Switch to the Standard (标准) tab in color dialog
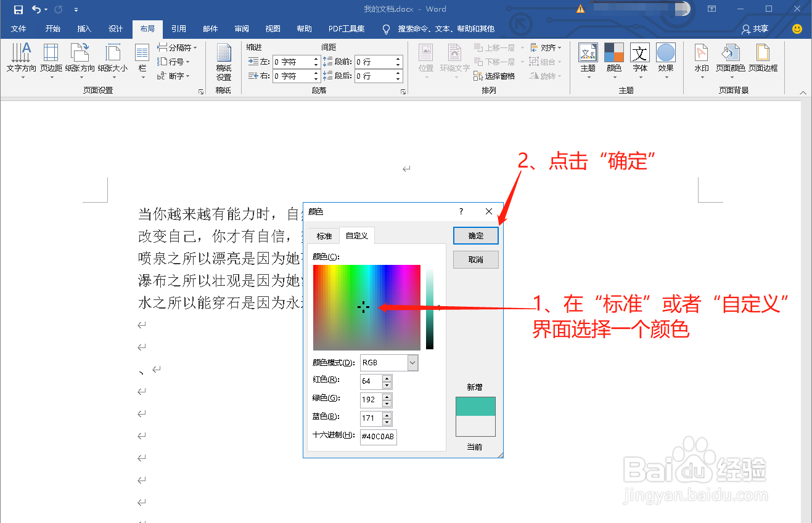Viewport: 812px width, 523px height. [x=324, y=236]
